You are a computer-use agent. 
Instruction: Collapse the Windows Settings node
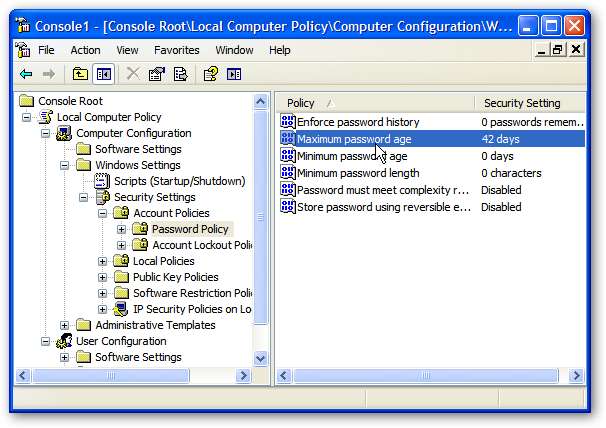coord(65,165)
